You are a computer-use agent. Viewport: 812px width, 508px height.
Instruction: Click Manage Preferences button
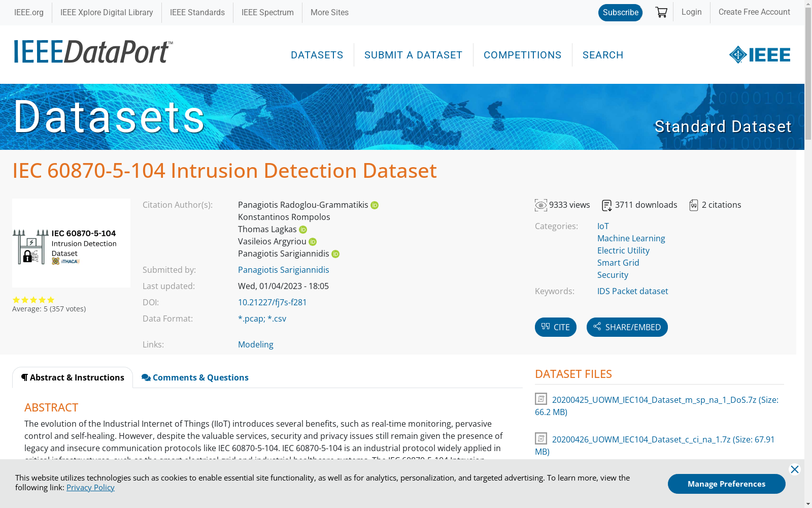pos(727,484)
